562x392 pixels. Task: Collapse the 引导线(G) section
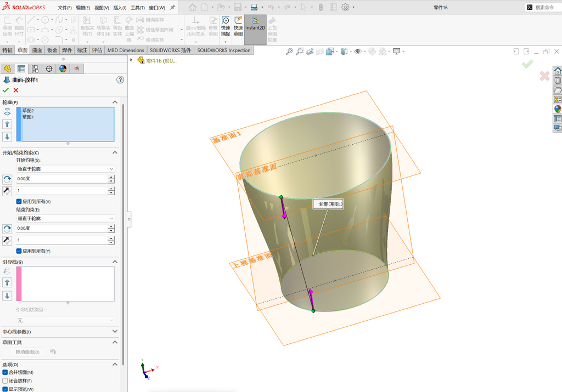(115, 262)
